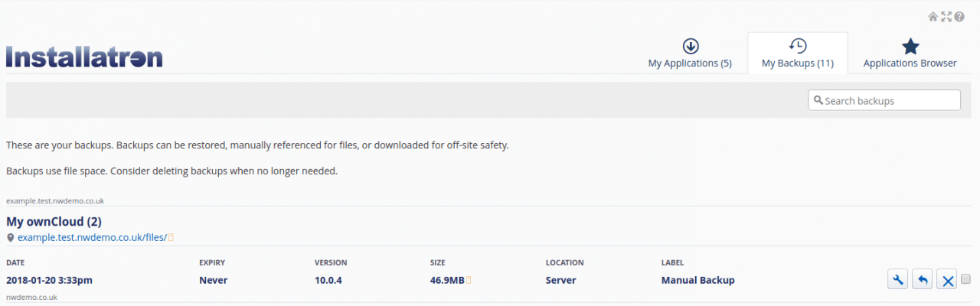Screen dimensions: 980x306
Task: Tick the checkbox for the Manual Backup row
Action: click(x=965, y=278)
